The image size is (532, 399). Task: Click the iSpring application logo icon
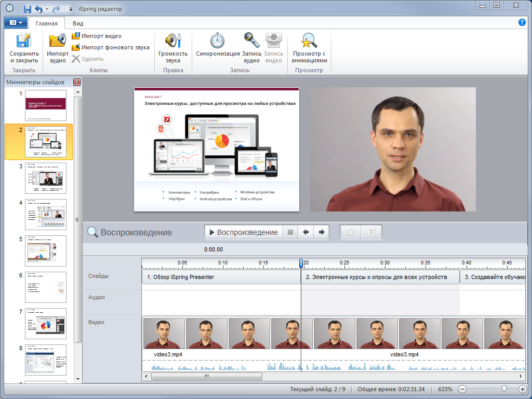pos(9,8)
